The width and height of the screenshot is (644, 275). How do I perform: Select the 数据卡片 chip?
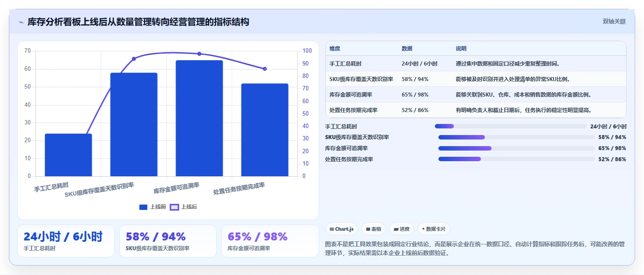click(x=434, y=229)
